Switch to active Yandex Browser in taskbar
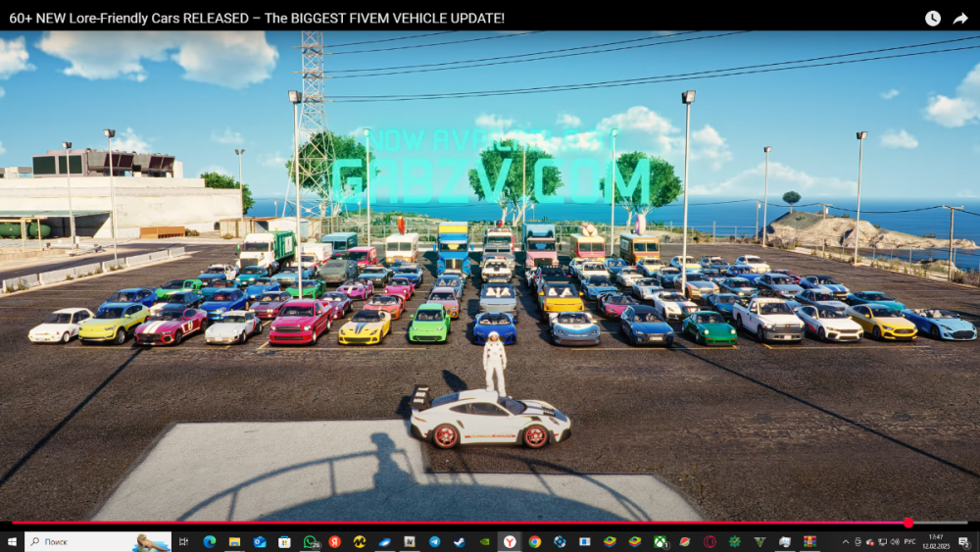The image size is (980, 552). [x=510, y=541]
